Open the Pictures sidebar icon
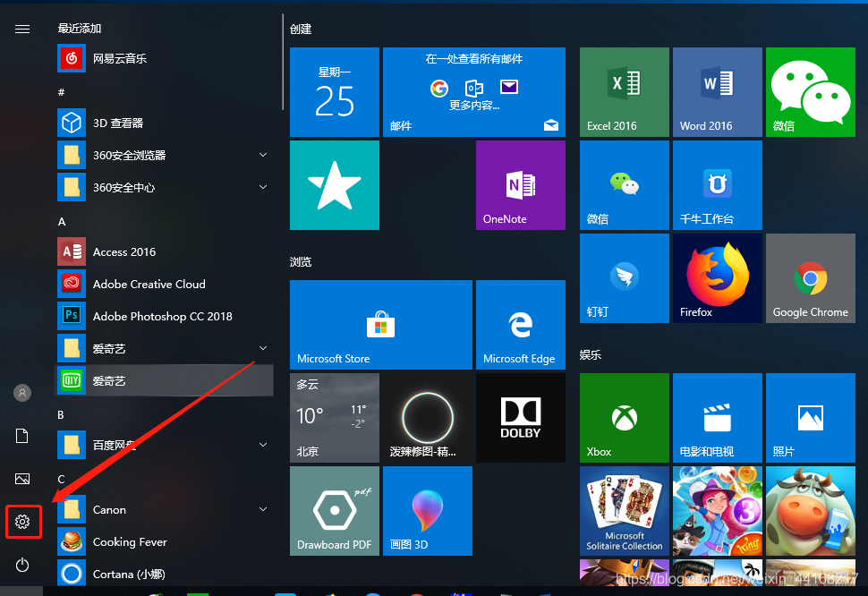 (x=22, y=479)
